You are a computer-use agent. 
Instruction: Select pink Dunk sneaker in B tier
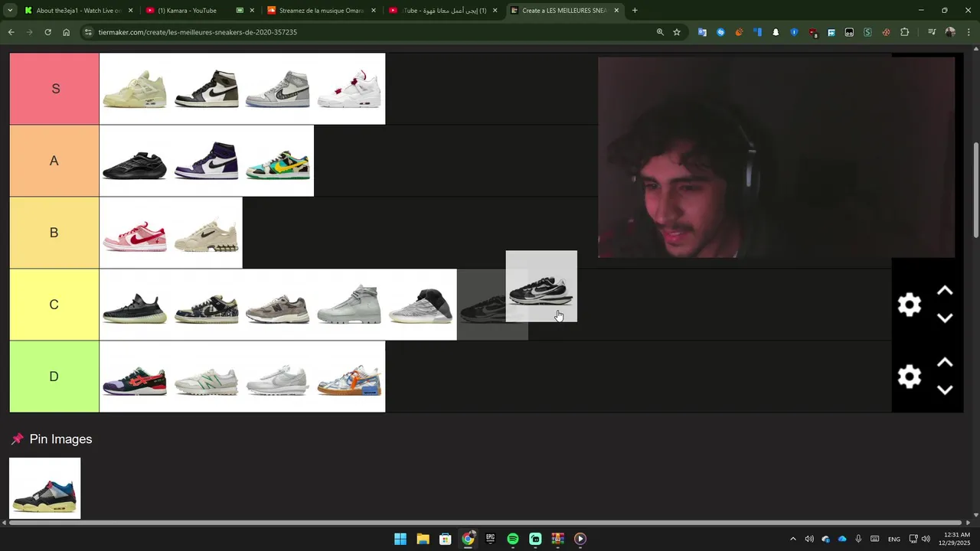[x=135, y=233]
